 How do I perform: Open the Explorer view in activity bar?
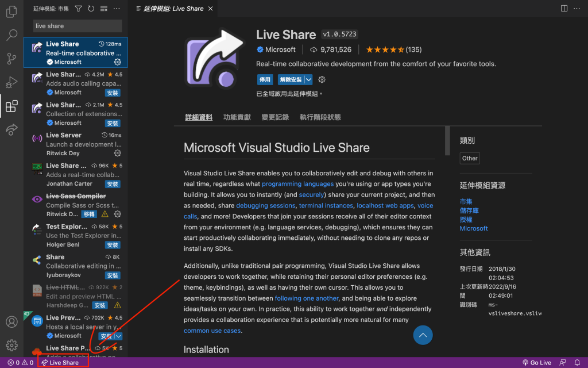[11, 11]
